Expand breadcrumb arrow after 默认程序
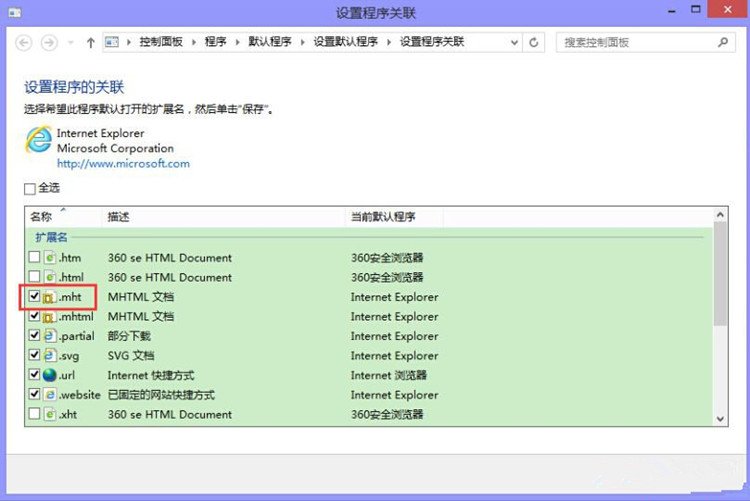 click(x=302, y=42)
